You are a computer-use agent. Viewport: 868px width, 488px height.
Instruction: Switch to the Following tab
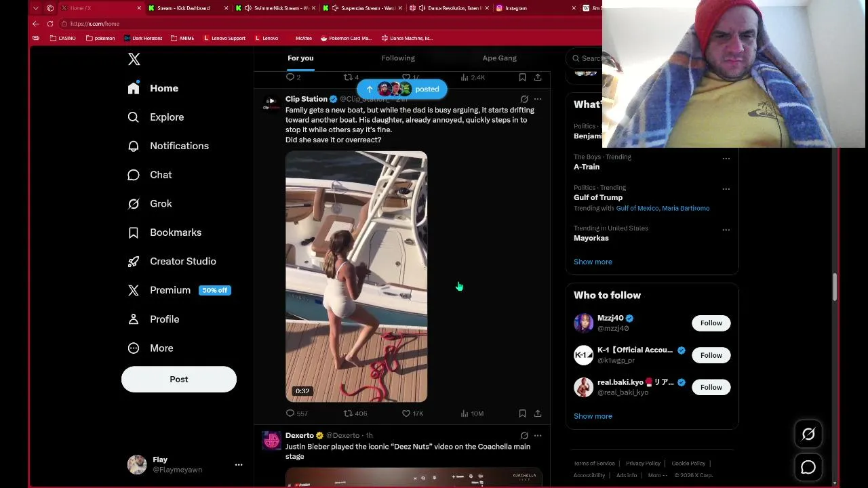[x=398, y=58]
